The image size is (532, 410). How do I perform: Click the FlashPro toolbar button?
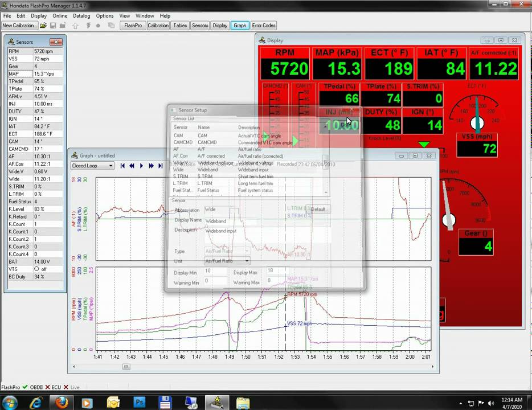[133, 26]
